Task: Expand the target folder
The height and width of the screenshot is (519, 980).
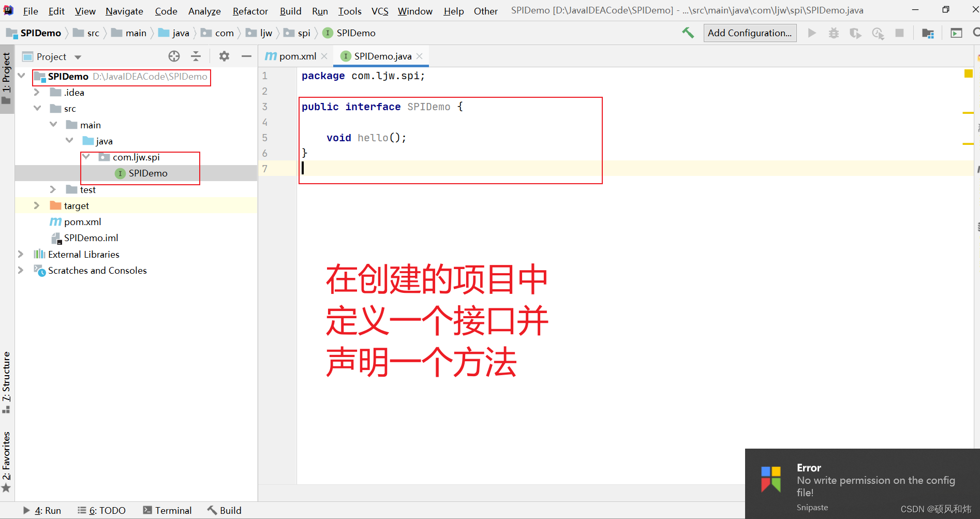Action: pyautogui.click(x=37, y=205)
